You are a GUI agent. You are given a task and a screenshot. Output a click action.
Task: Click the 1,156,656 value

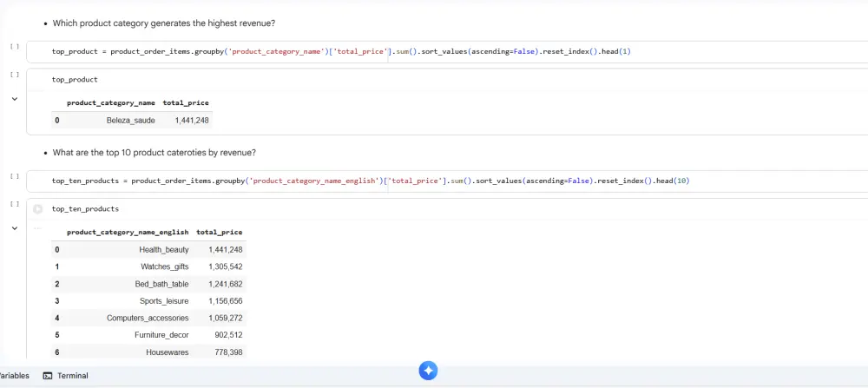[226, 301]
